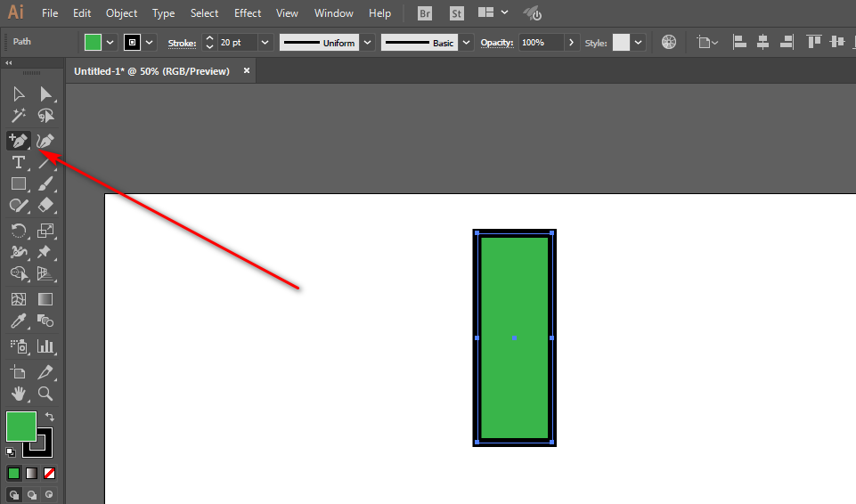Image resolution: width=856 pixels, height=504 pixels.
Task: Open Recolor Artwork wheel icon
Action: tap(669, 42)
